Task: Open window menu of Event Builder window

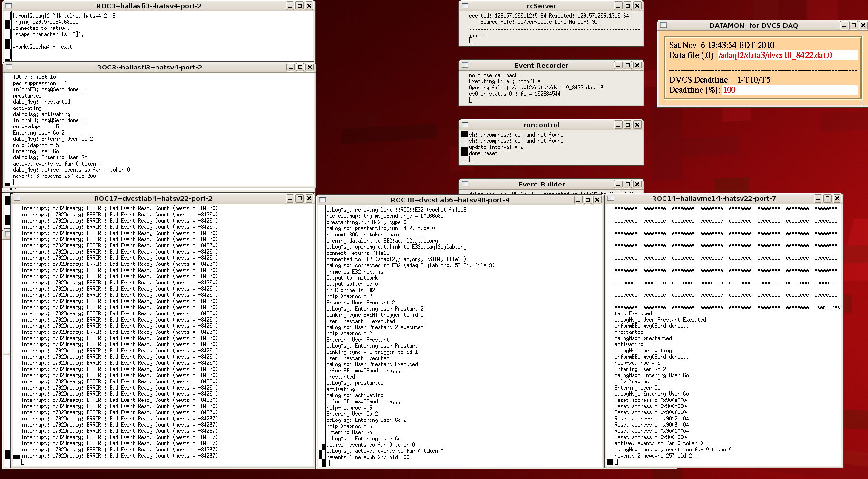Action: [x=465, y=184]
